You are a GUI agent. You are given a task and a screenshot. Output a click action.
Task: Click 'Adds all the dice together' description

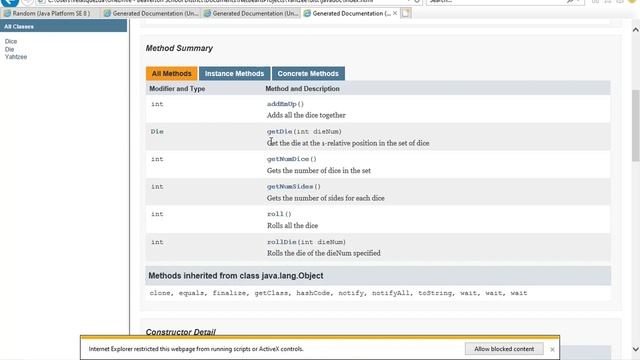pos(306,115)
